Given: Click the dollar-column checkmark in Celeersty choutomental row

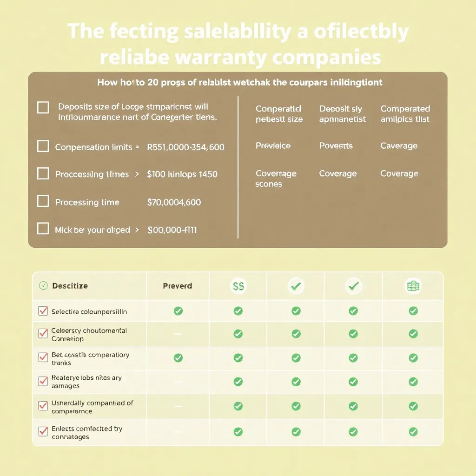Looking at the screenshot, I should tap(238, 334).
